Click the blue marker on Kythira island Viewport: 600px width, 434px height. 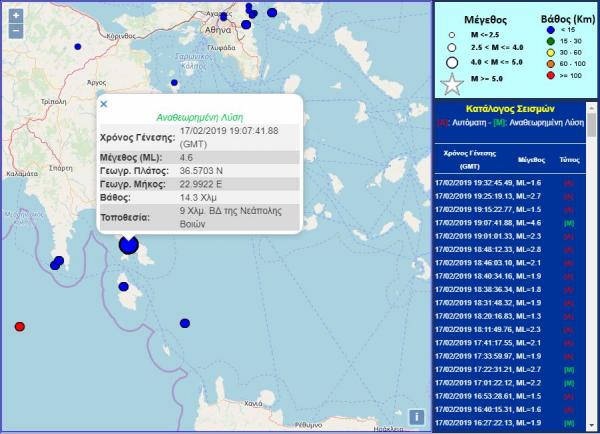coord(126,287)
